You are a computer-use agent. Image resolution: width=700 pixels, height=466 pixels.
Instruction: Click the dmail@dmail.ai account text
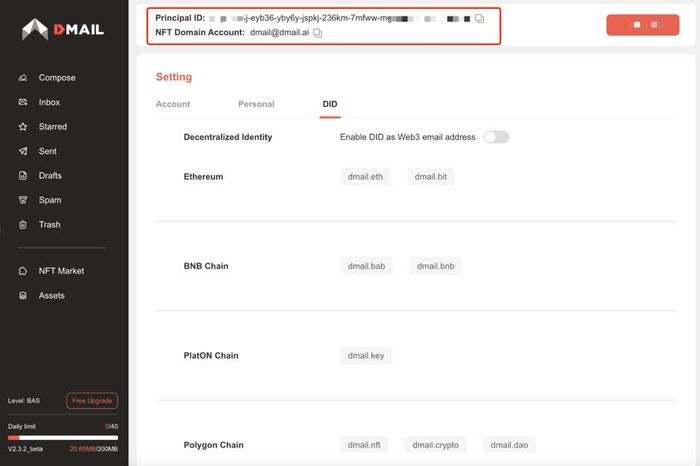tap(279, 33)
